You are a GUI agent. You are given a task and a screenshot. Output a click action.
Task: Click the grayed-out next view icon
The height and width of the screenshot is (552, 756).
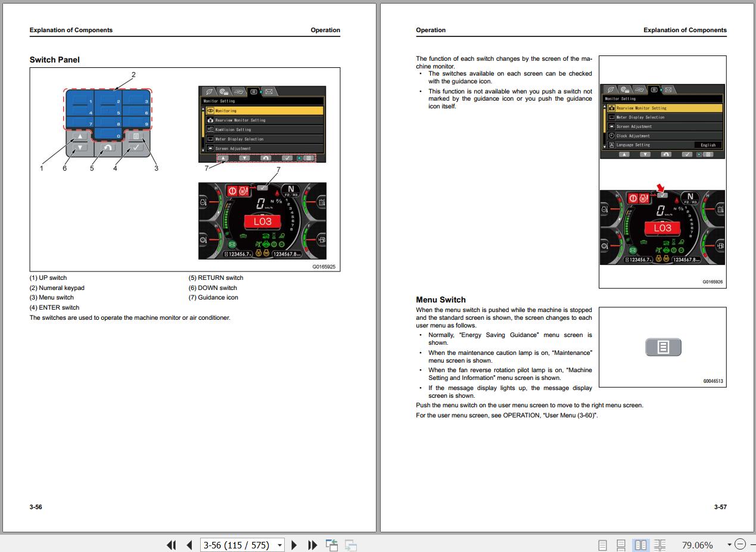pos(351,545)
